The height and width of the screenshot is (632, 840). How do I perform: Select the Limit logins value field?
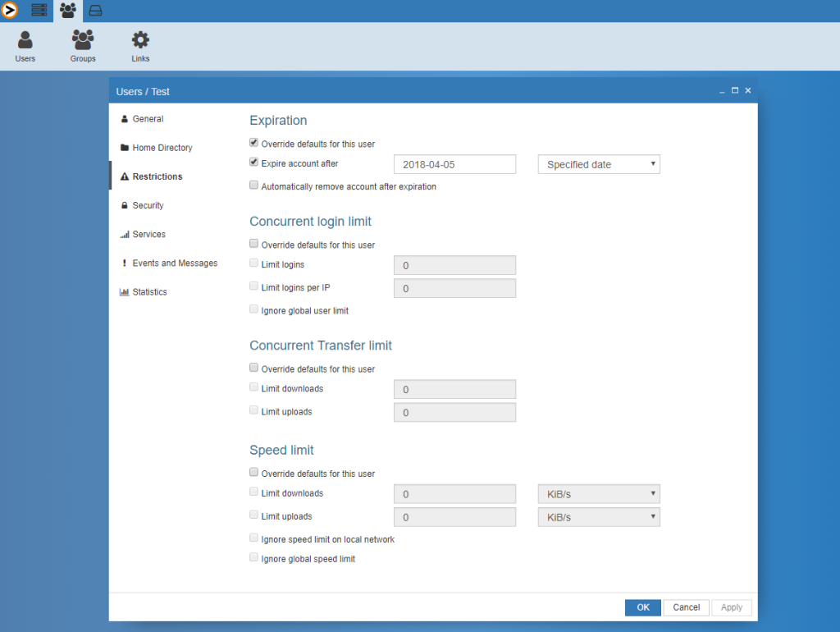click(454, 265)
